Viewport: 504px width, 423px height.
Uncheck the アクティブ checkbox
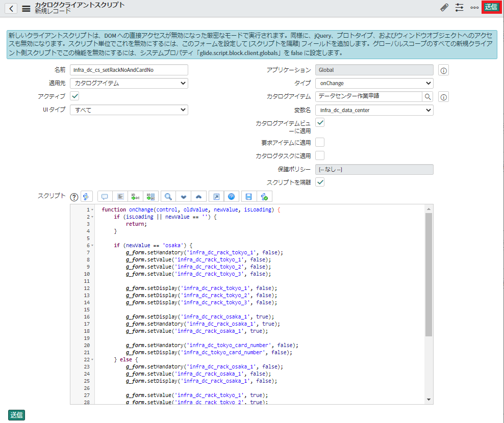pyautogui.click(x=74, y=96)
